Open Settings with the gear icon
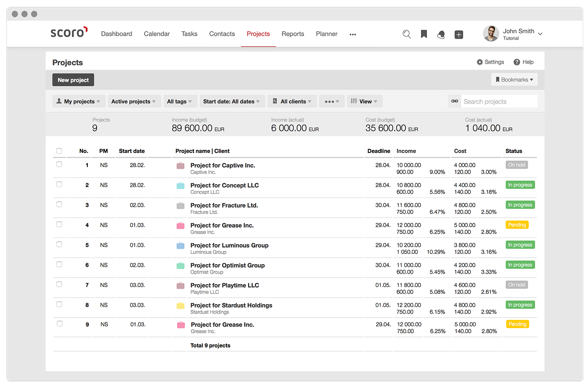The image size is (588, 387). point(490,62)
